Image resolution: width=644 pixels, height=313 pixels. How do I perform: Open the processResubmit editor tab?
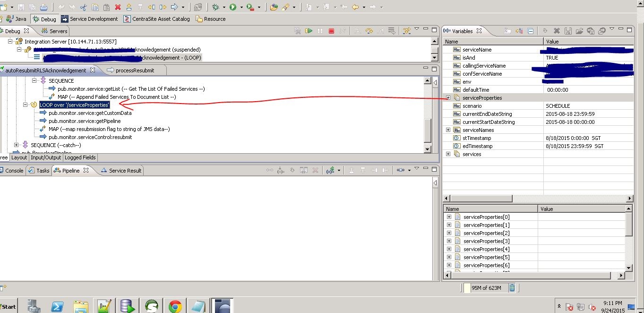(134, 70)
